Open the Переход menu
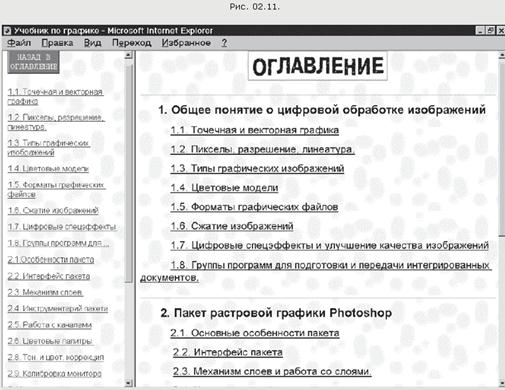This screenshot has width=505, height=390. (x=132, y=43)
